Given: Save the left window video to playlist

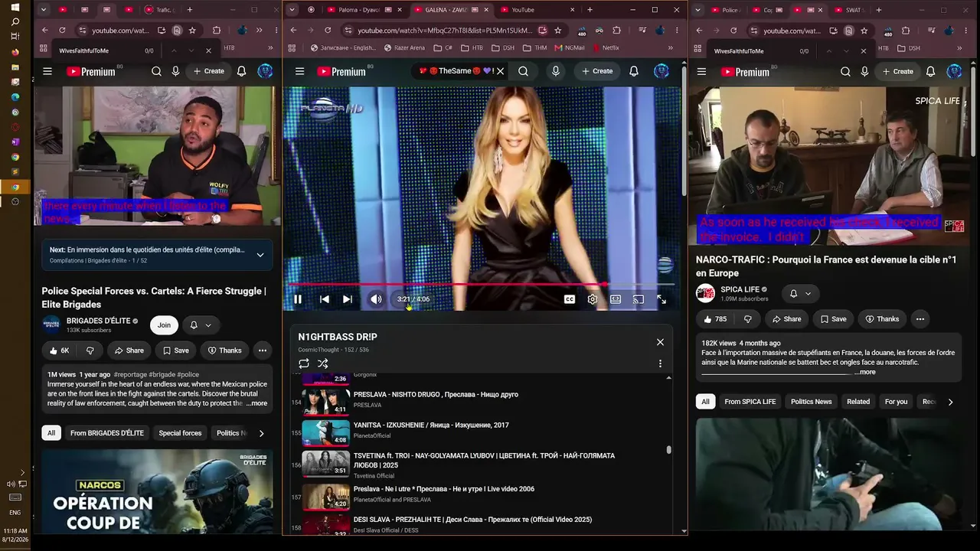Looking at the screenshot, I should [175, 350].
